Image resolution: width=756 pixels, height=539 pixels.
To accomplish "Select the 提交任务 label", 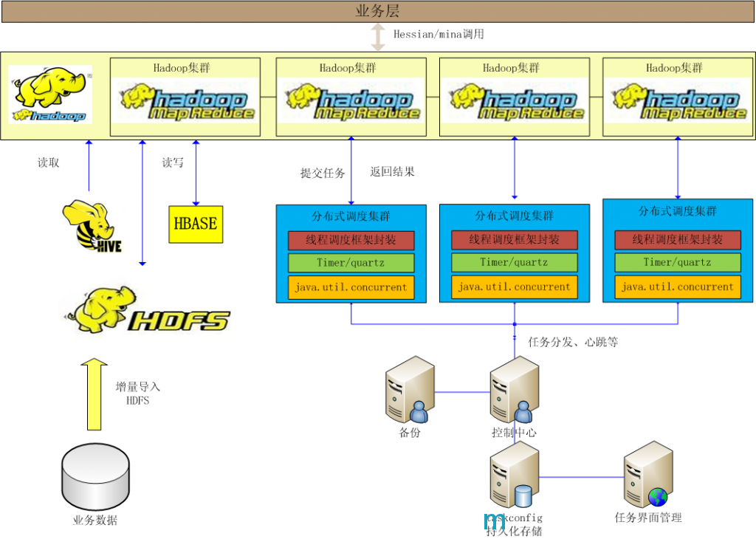I will [322, 174].
